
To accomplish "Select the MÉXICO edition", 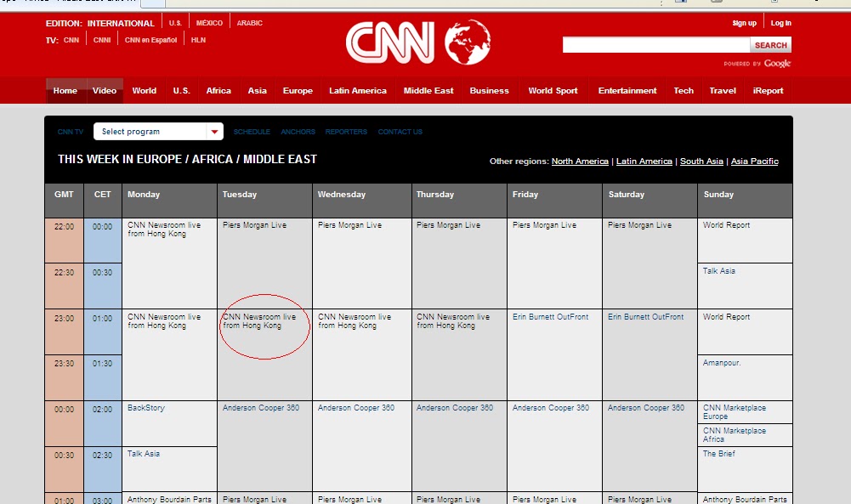I will tap(209, 23).
